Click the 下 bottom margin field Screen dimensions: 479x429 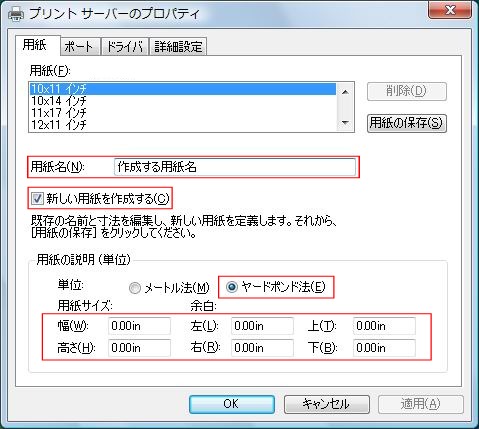pyautogui.click(x=384, y=348)
